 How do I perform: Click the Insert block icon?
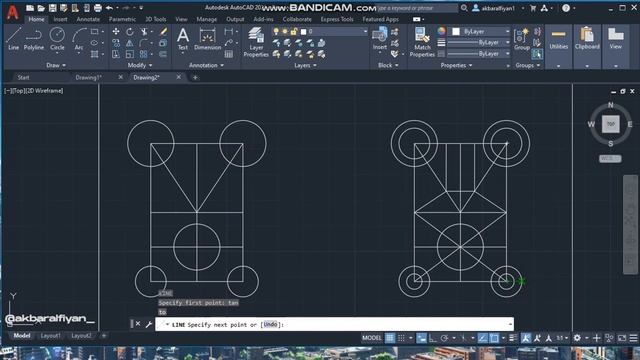380,39
